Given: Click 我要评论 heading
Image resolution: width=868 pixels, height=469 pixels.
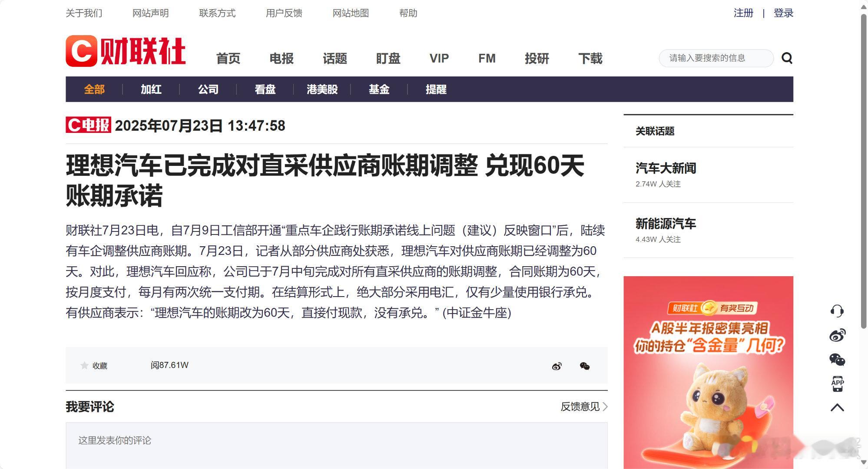Looking at the screenshot, I should pyautogui.click(x=90, y=407).
